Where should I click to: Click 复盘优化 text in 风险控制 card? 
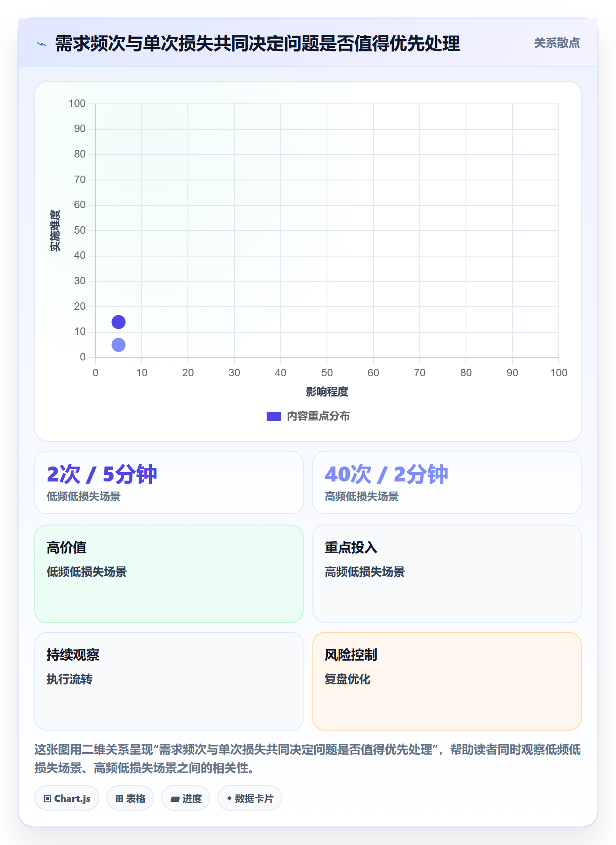click(x=348, y=679)
